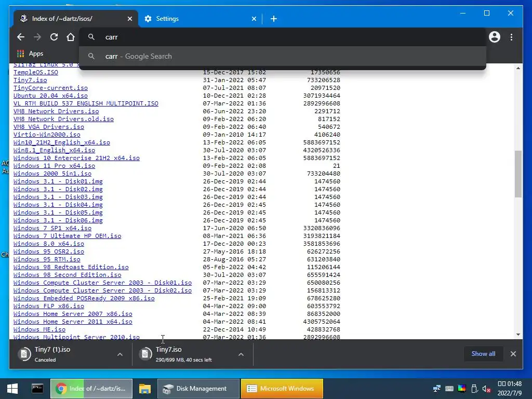The width and height of the screenshot is (532, 399).
Task: Open Windows_3.1_-_Disk04.img link
Action: (58, 205)
